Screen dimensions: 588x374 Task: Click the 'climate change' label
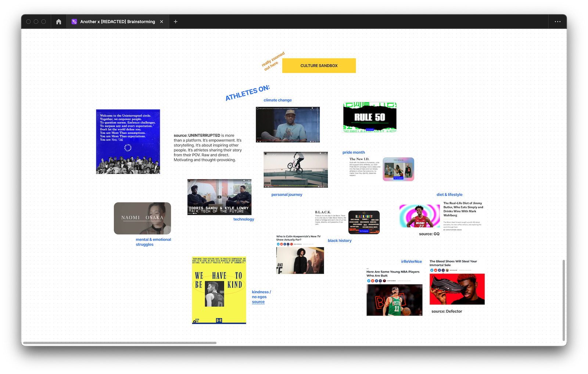277,100
